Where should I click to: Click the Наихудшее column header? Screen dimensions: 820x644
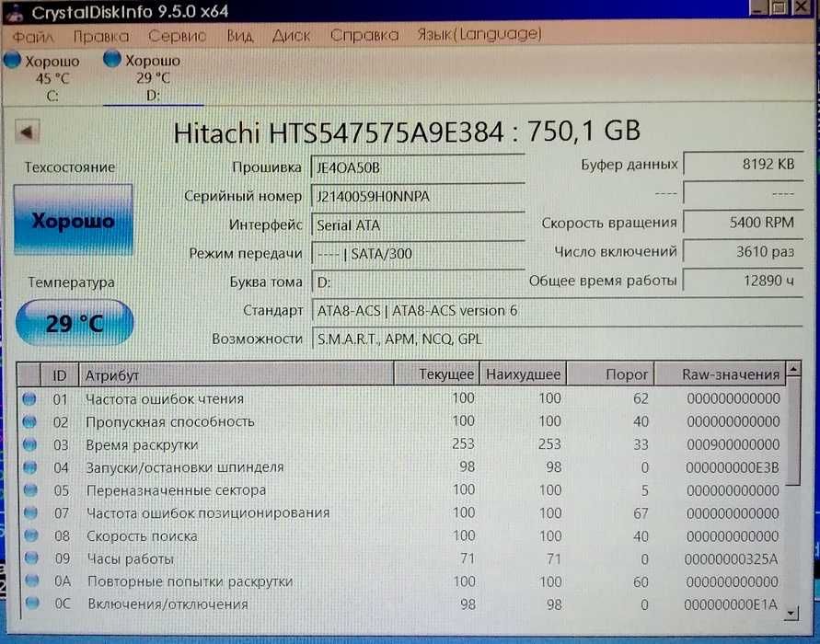coord(523,374)
